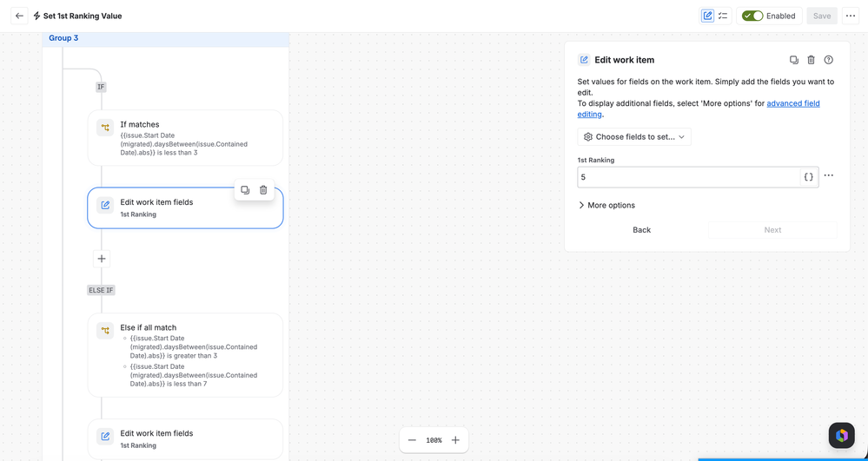Select bottom Edit work item fields card
Viewport: 868px width, 461px height.
pos(185,439)
